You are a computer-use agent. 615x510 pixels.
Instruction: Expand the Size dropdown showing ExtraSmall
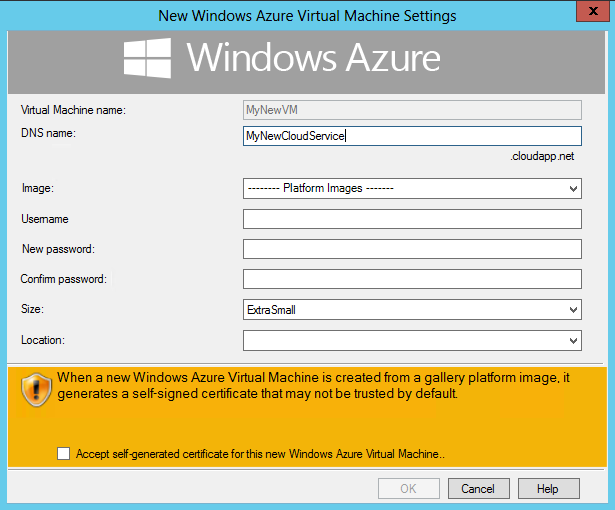click(x=412, y=310)
